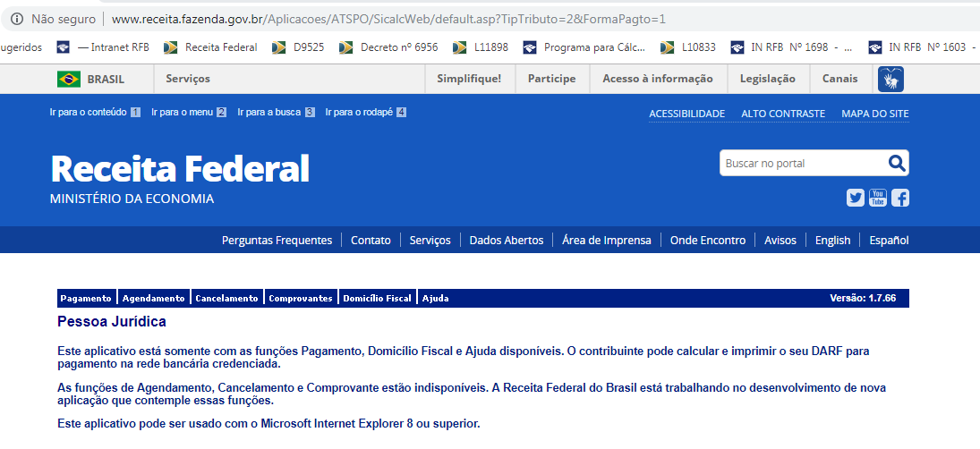
Task: Click the search magnifier icon in portal search
Action: pos(897,164)
